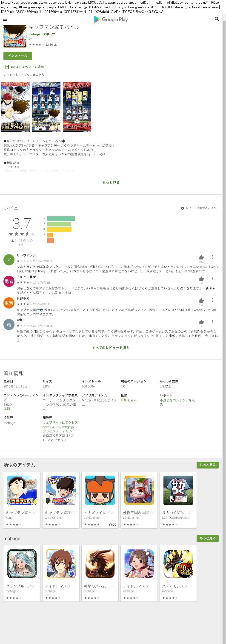Open options menu for サトウアツシ's review
226x644 pixels.
click(x=212, y=257)
